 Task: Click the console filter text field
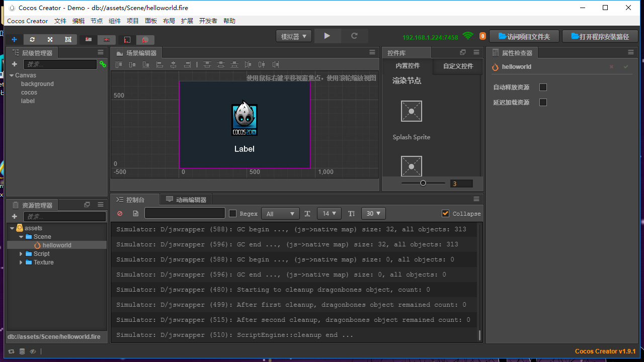tap(185, 213)
